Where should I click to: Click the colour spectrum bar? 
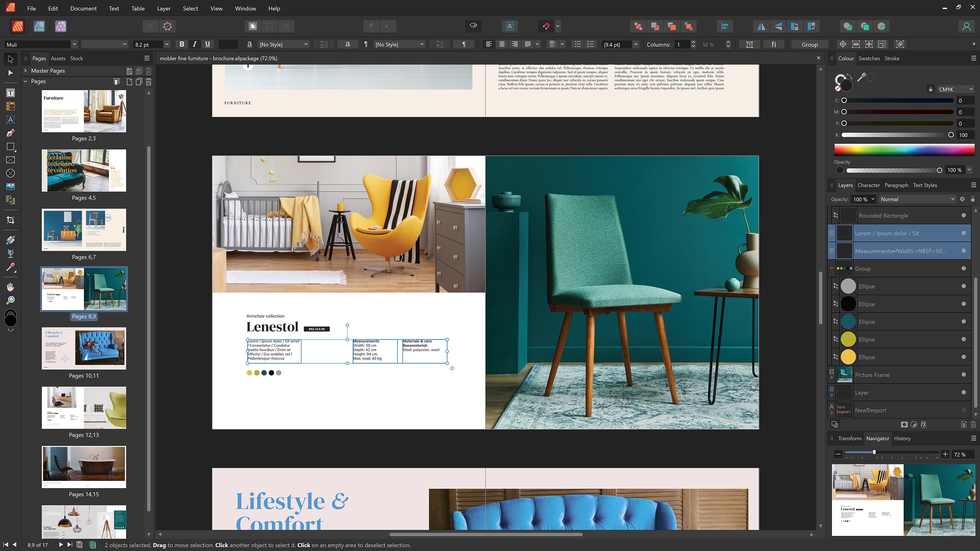pos(904,150)
